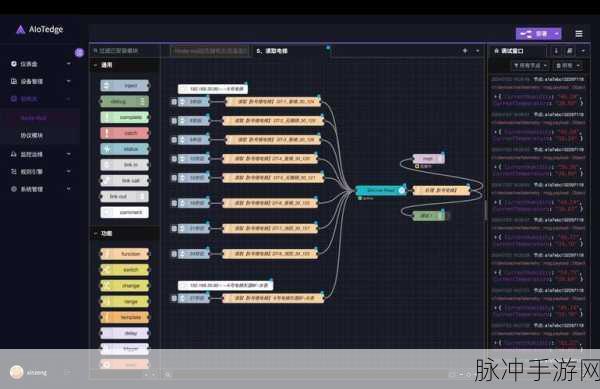Open the deploy button dropdown arrow

pos(556,34)
